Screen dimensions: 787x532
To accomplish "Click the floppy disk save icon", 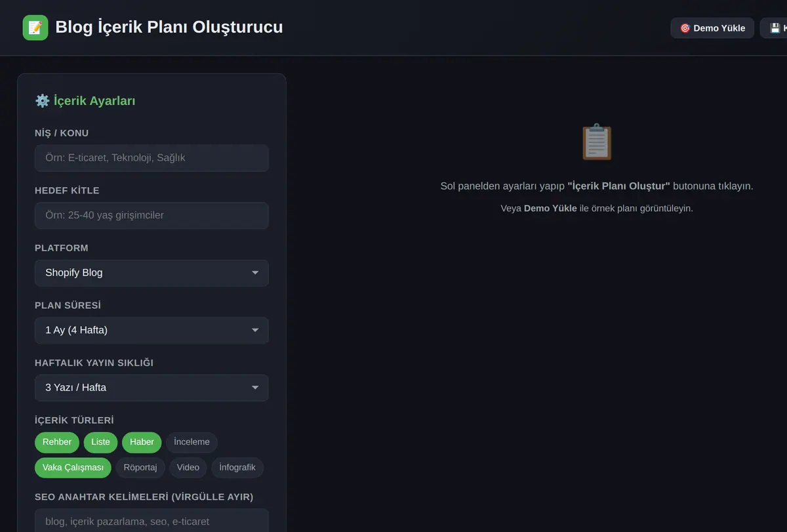I will [775, 28].
